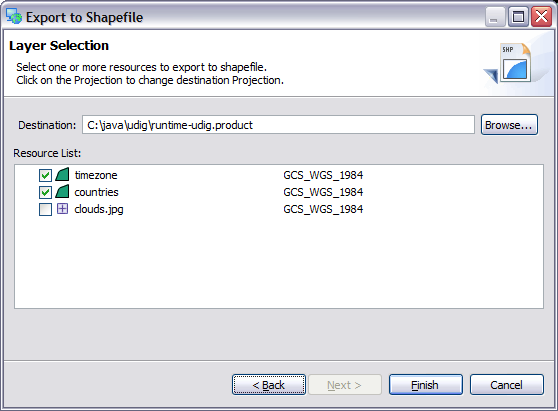Screen dimensions: 558x411
Task: Change projection GCS_WGS_1984 for timezone
Action: click(323, 175)
